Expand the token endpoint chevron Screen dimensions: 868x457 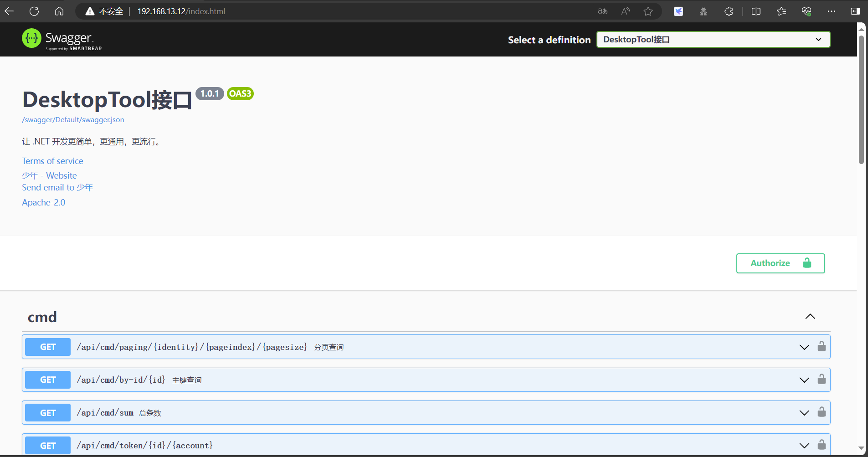[804, 446]
